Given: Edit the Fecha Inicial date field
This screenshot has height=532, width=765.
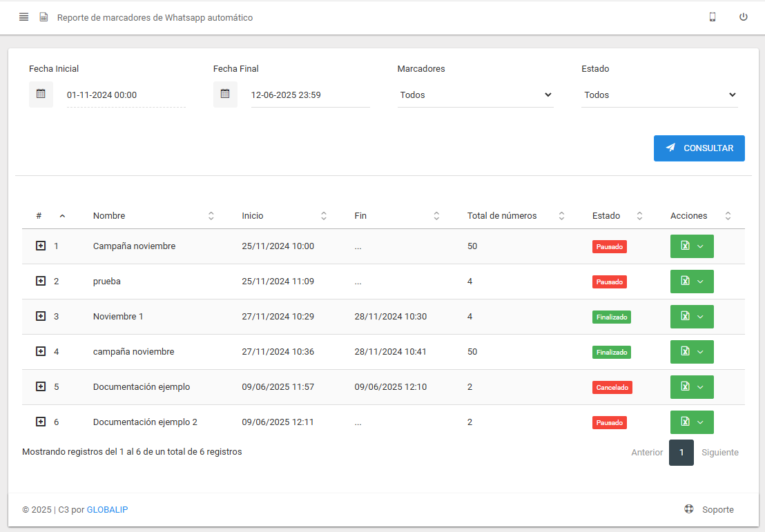Looking at the screenshot, I should [x=126, y=95].
